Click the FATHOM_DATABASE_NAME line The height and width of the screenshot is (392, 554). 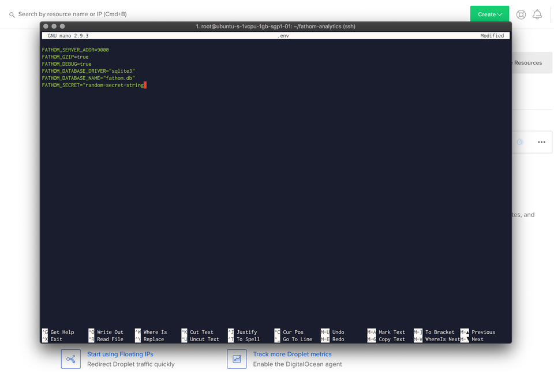pyautogui.click(x=88, y=78)
